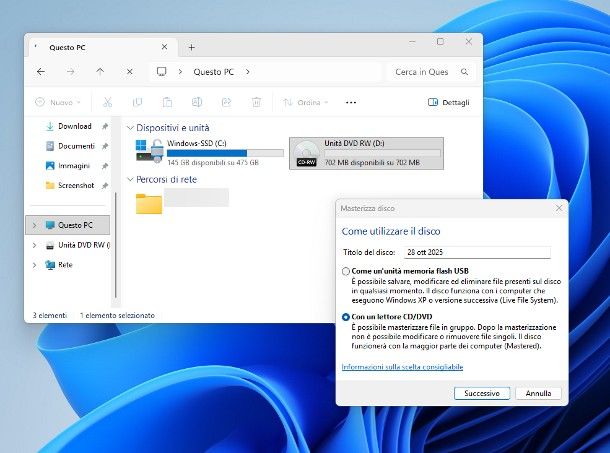Open the three-dots more options menu

(x=351, y=102)
